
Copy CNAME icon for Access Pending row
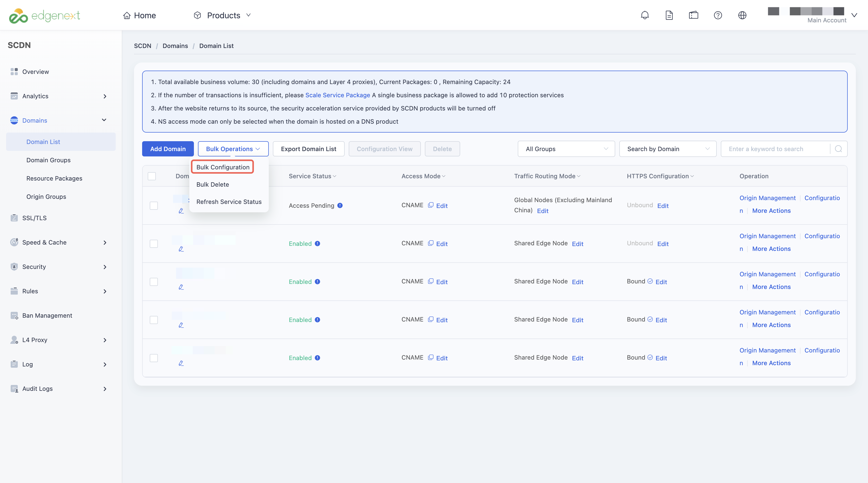point(430,205)
